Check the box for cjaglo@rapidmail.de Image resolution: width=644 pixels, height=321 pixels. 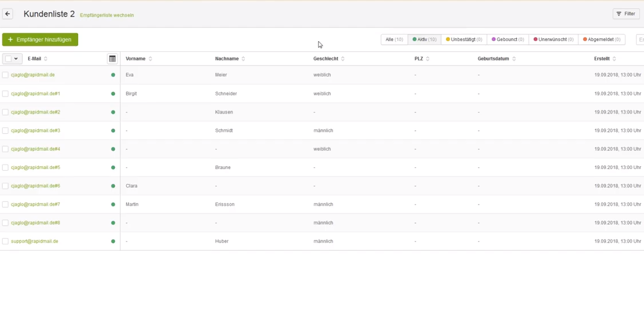6,75
